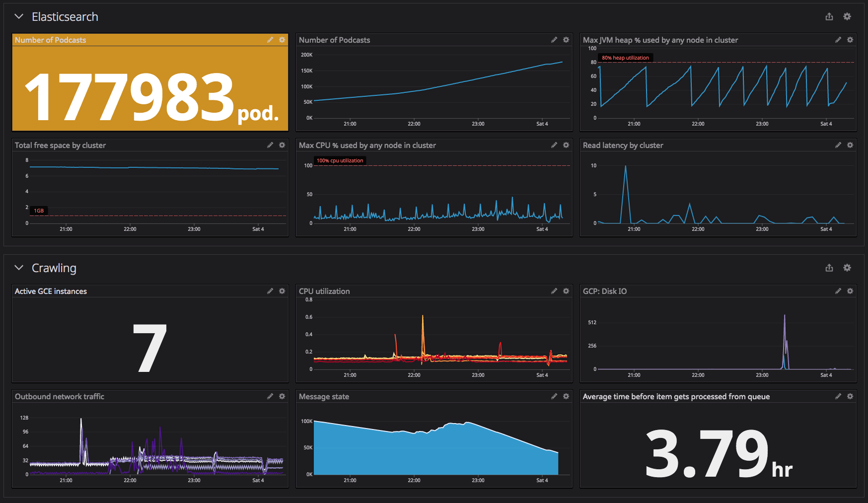Open Active GCE instances settings gear
The image size is (868, 503).
(282, 291)
